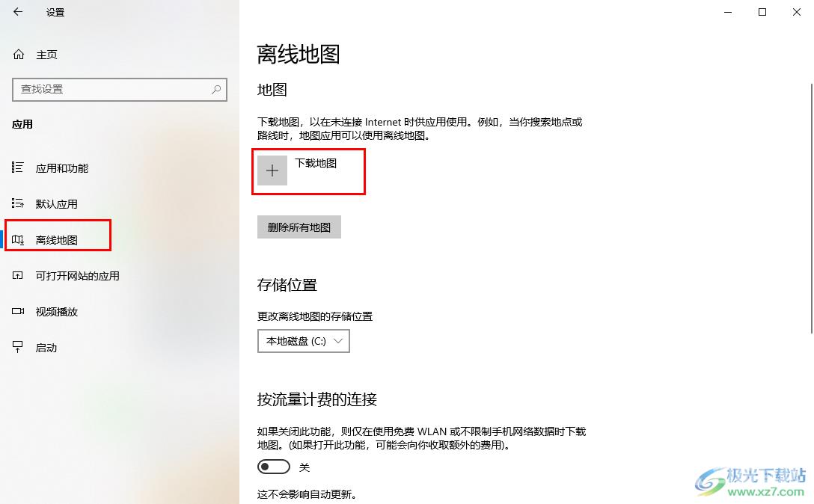
Task: Click the 下载地图 label
Action: coord(316,163)
